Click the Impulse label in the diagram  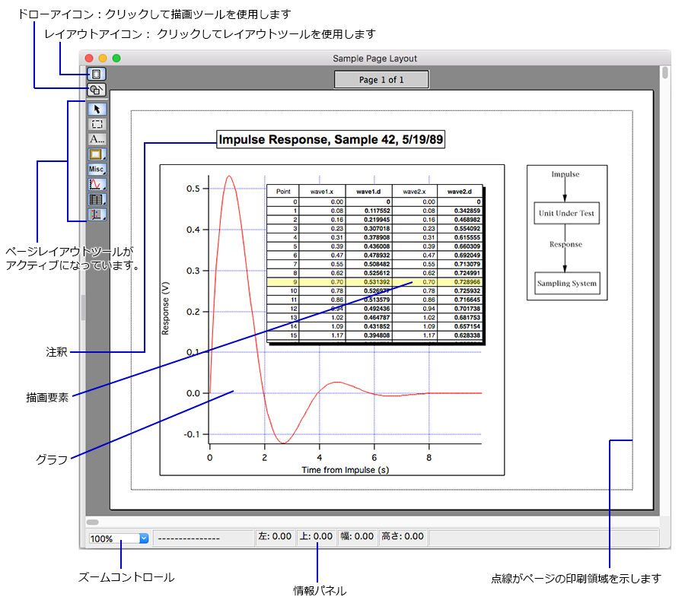pyautogui.click(x=566, y=174)
